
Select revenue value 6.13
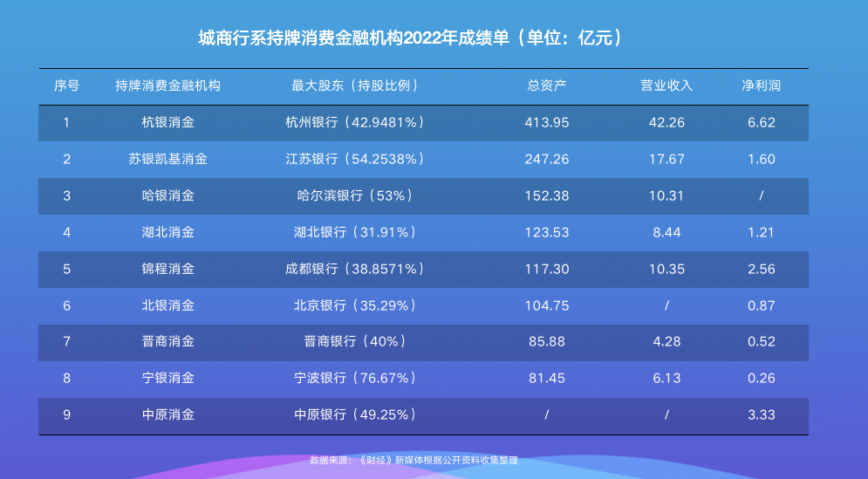(x=666, y=378)
